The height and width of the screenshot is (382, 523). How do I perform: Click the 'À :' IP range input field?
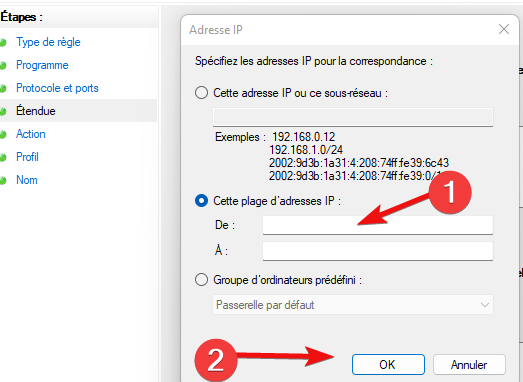[x=378, y=251]
